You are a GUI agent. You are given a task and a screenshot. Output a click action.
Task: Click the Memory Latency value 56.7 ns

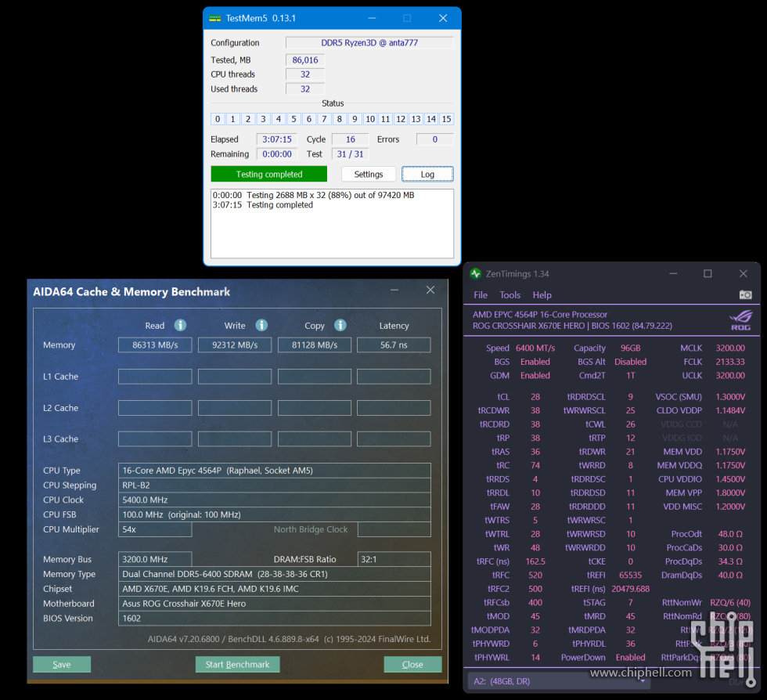pos(394,345)
